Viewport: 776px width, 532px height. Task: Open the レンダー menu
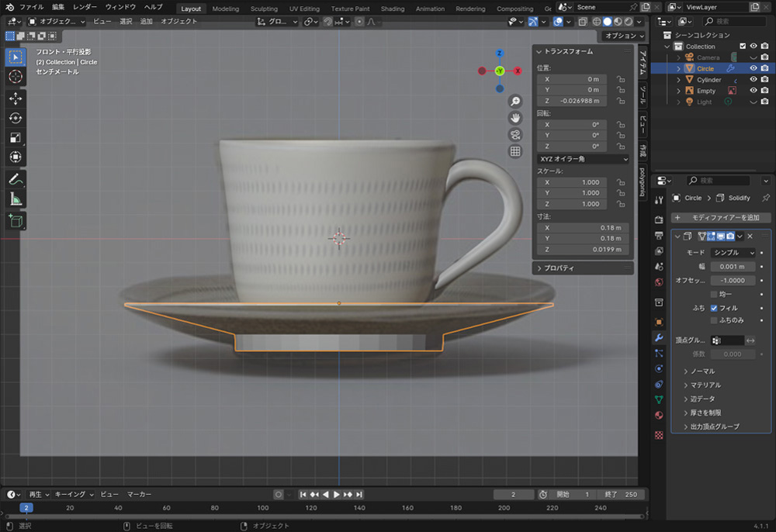[85, 7]
